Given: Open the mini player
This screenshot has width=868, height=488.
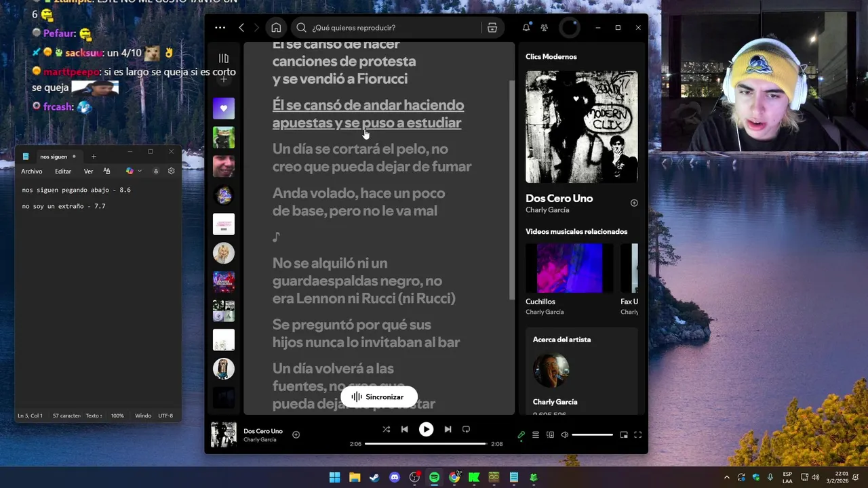Looking at the screenshot, I should tap(624, 435).
